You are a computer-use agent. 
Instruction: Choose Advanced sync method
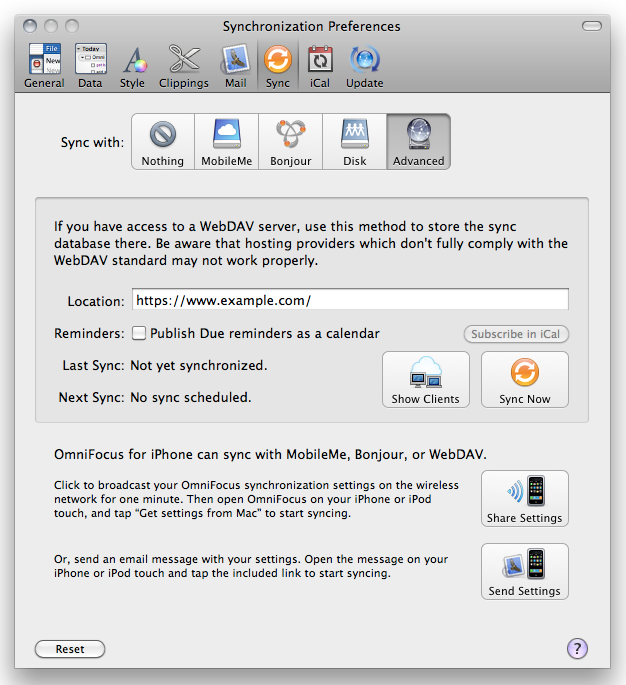pyautogui.click(x=418, y=142)
